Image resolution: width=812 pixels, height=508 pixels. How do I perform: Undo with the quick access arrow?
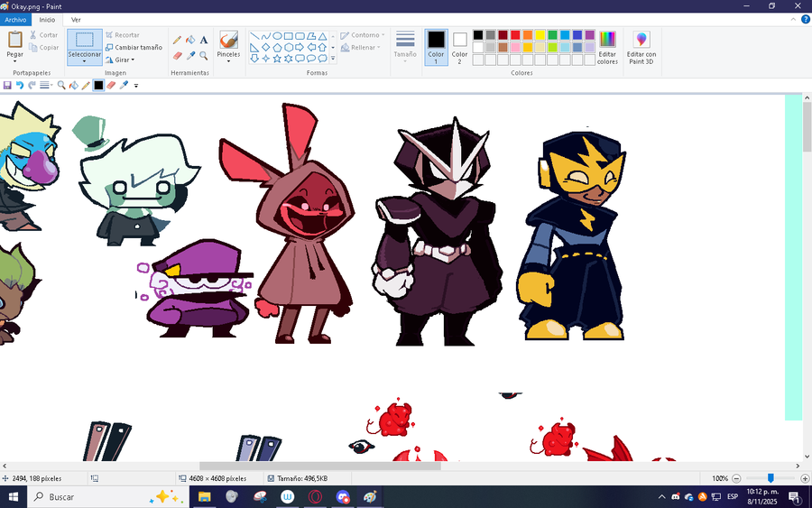[20, 85]
